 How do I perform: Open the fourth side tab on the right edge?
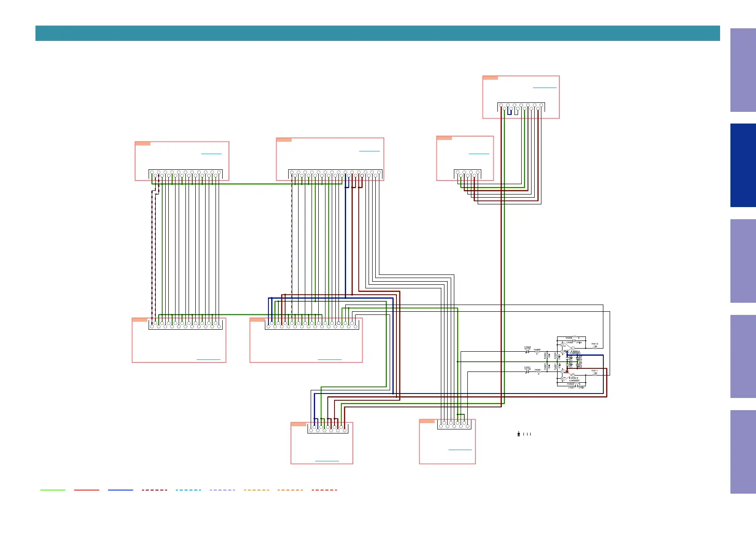[x=743, y=356]
